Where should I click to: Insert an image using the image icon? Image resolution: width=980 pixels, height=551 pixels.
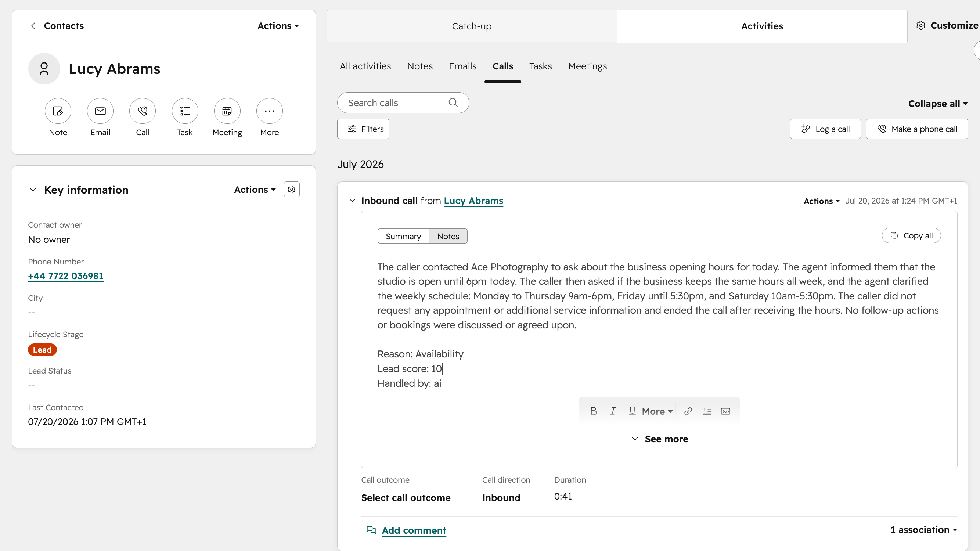click(x=725, y=411)
